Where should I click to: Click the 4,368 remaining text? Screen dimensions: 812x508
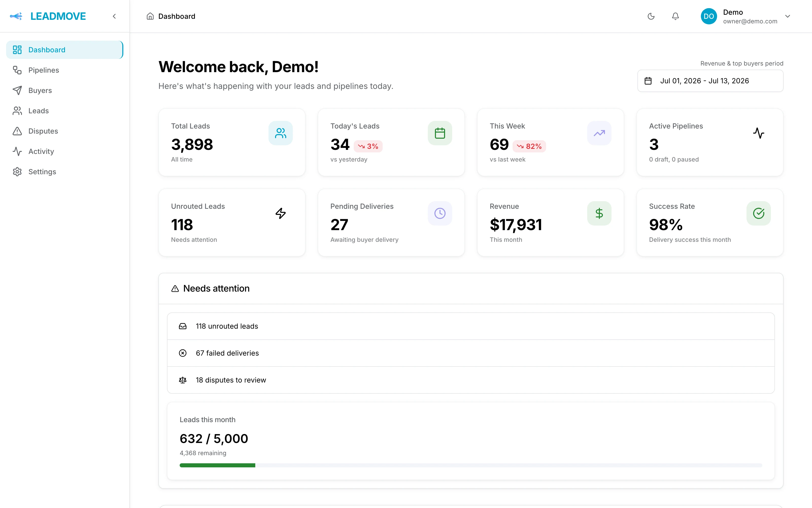click(x=203, y=453)
